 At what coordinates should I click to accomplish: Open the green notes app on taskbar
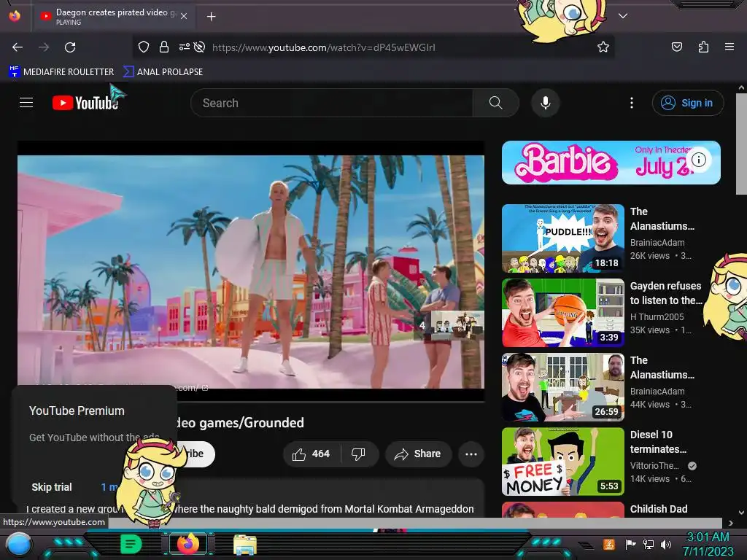(x=131, y=544)
